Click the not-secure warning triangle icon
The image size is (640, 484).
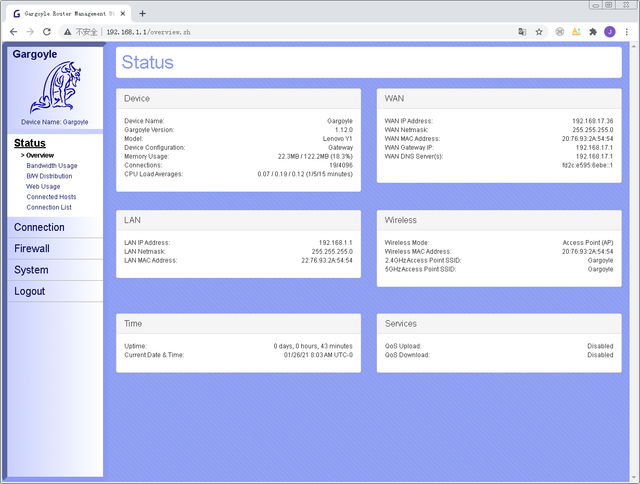(67, 32)
